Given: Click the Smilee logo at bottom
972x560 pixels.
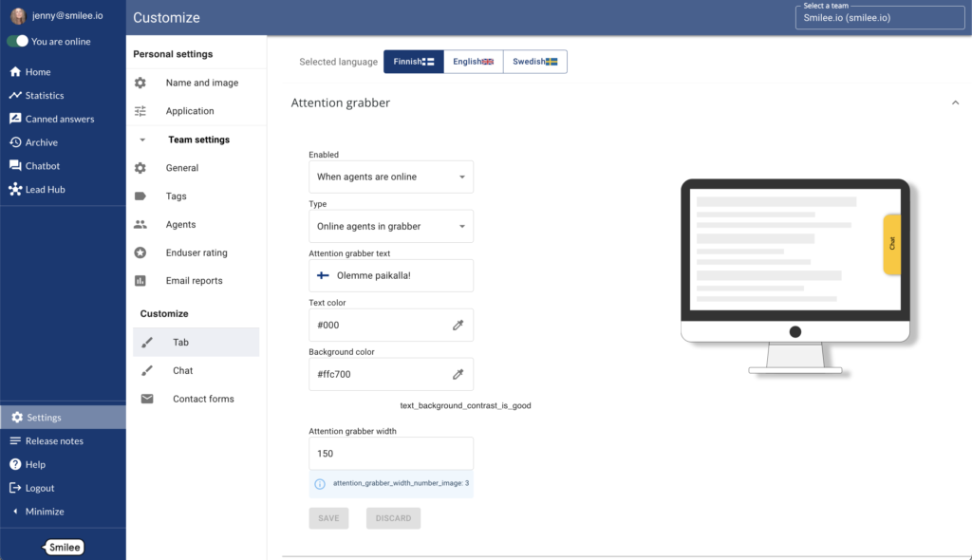Looking at the screenshot, I should click(x=65, y=547).
